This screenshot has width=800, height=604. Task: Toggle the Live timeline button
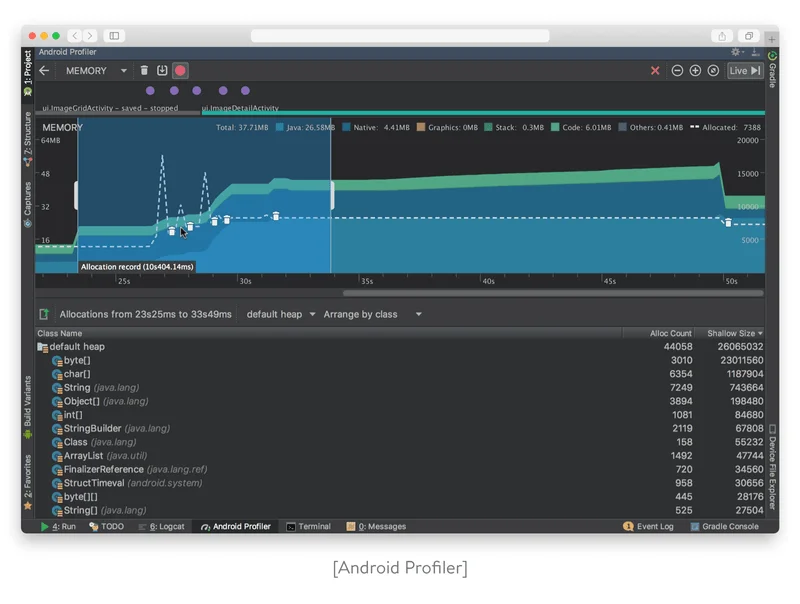pos(745,71)
